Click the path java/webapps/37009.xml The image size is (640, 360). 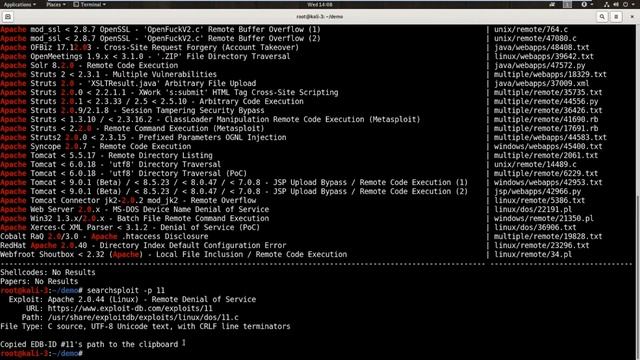(542, 83)
